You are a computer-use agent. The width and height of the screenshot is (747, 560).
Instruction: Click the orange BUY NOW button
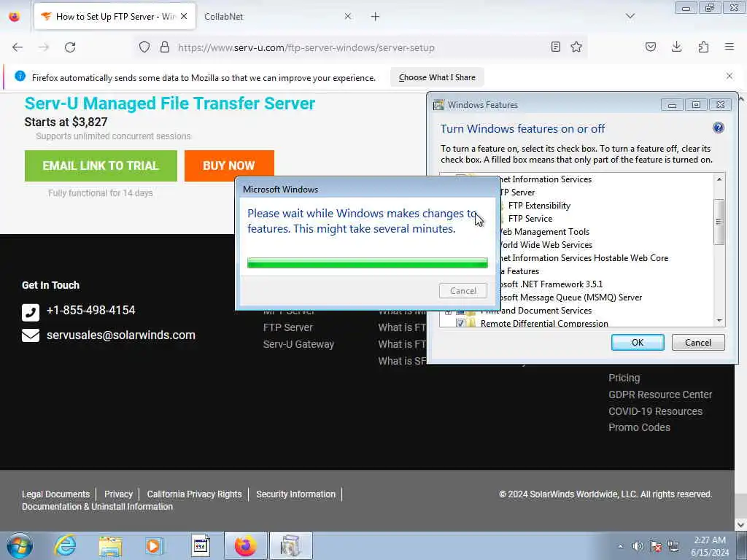coord(229,166)
